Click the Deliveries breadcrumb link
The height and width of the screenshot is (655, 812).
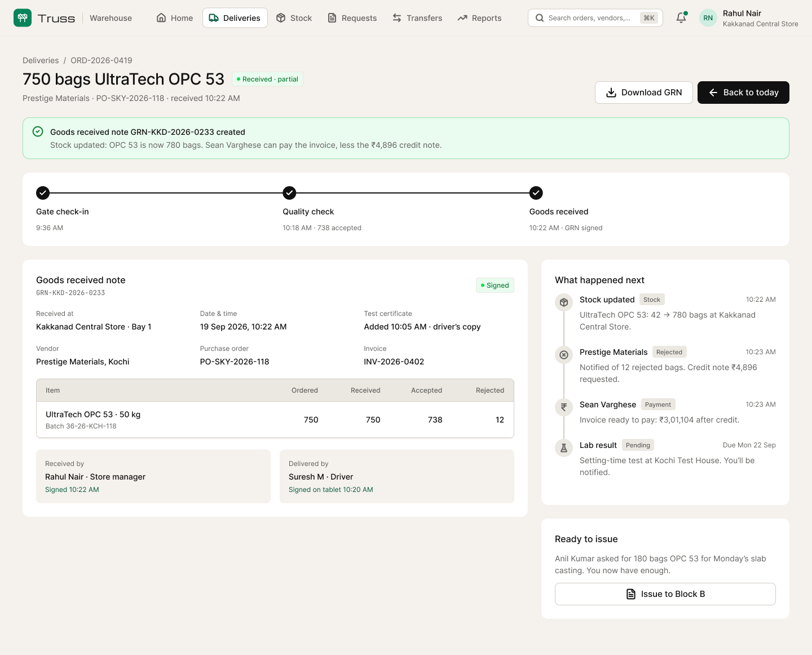(41, 60)
